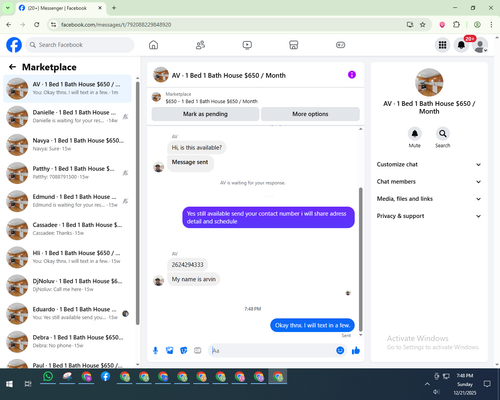The width and height of the screenshot is (500, 400).
Task: Open Patthy's conversation
Action: (x=67, y=173)
